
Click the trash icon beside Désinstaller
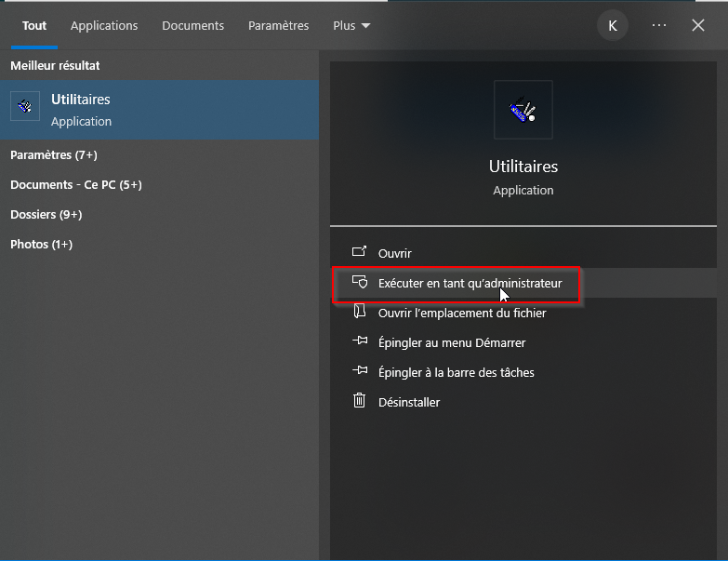(360, 400)
